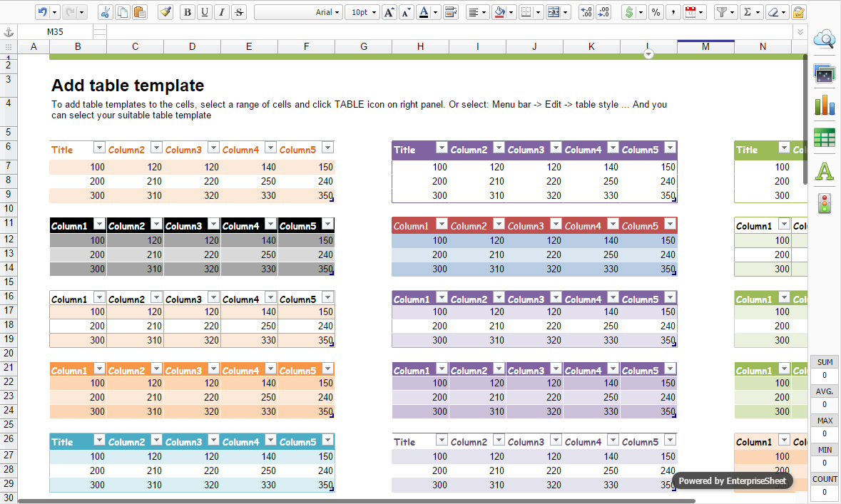The image size is (841, 504).
Task: Click the cell name box showing M35
Action: tap(55, 32)
